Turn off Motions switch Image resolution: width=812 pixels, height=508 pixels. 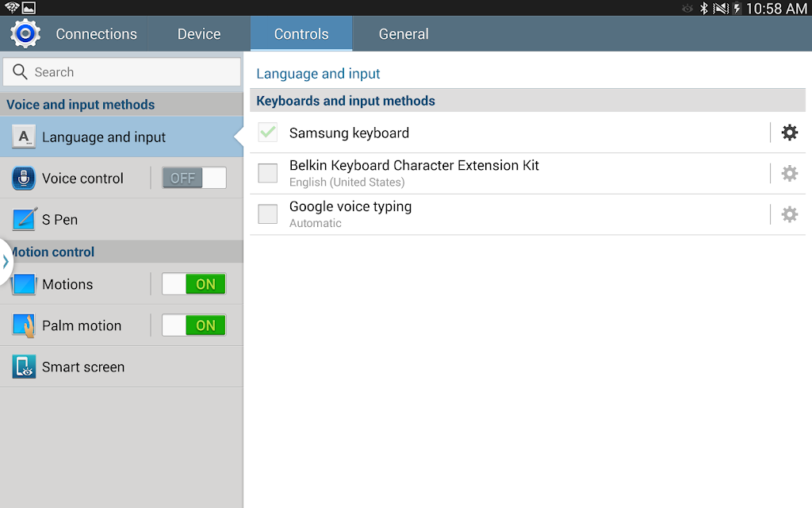coord(194,284)
